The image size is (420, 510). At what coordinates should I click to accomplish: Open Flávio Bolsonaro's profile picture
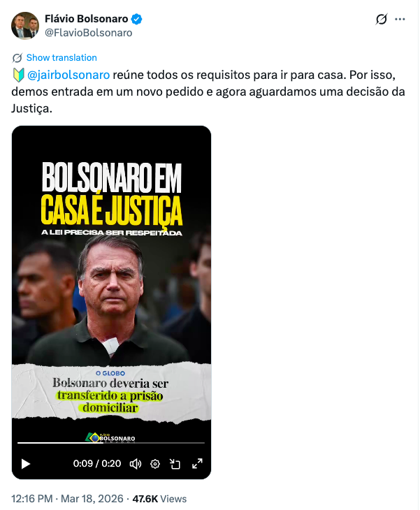pos(25,26)
